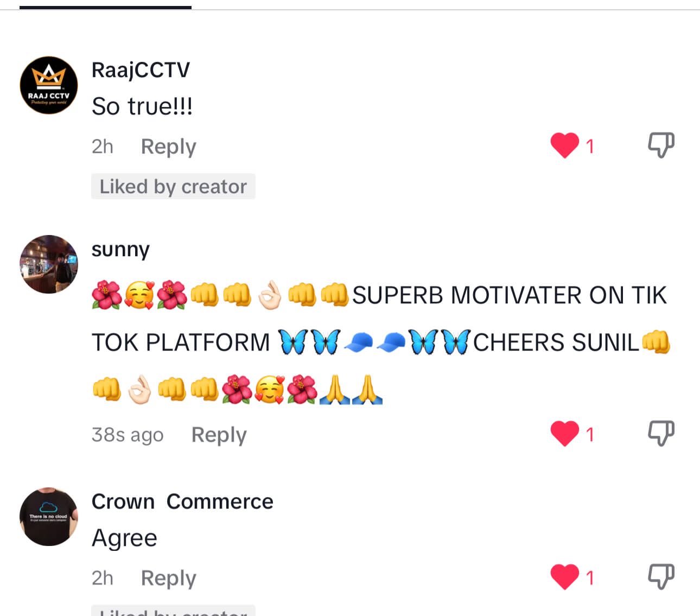This screenshot has width=700, height=616.
Task: Click the "So true!!!" comment text
Action: [x=142, y=106]
